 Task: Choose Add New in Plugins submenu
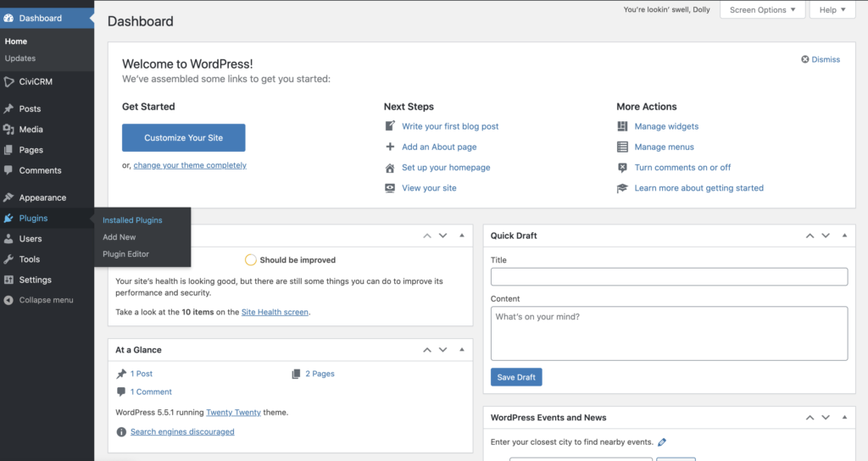[x=119, y=237]
